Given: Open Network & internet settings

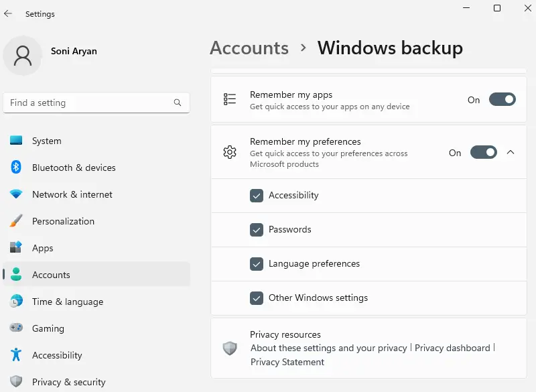Looking at the screenshot, I should (72, 194).
